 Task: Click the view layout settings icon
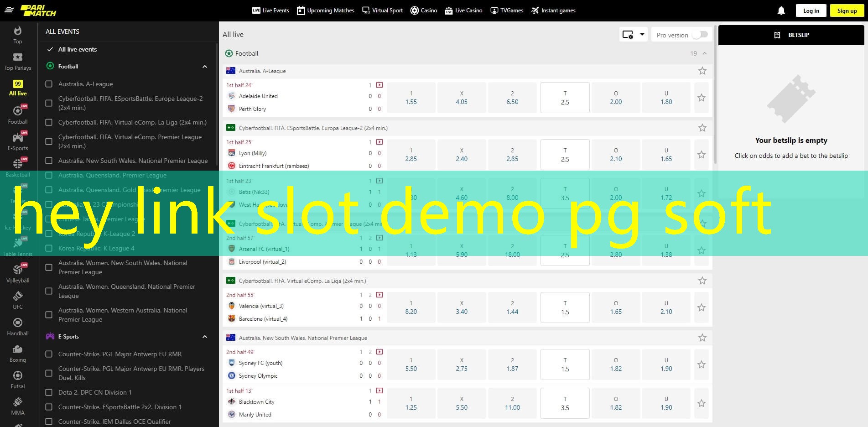pos(628,34)
